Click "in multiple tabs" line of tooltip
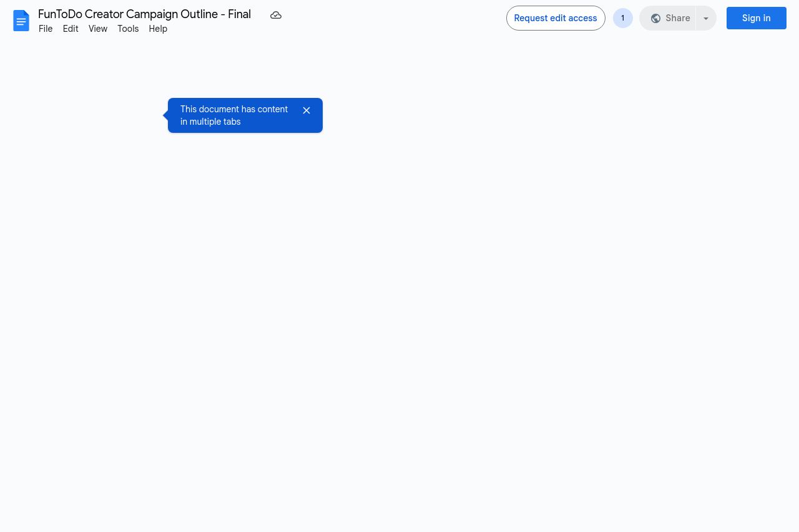799x532 pixels. (x=210, y=122)
